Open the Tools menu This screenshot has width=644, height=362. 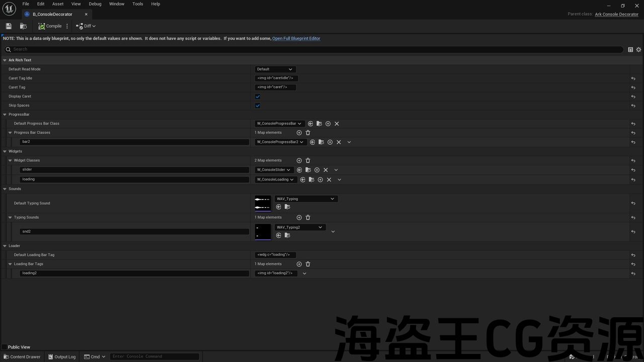point(137,4)
